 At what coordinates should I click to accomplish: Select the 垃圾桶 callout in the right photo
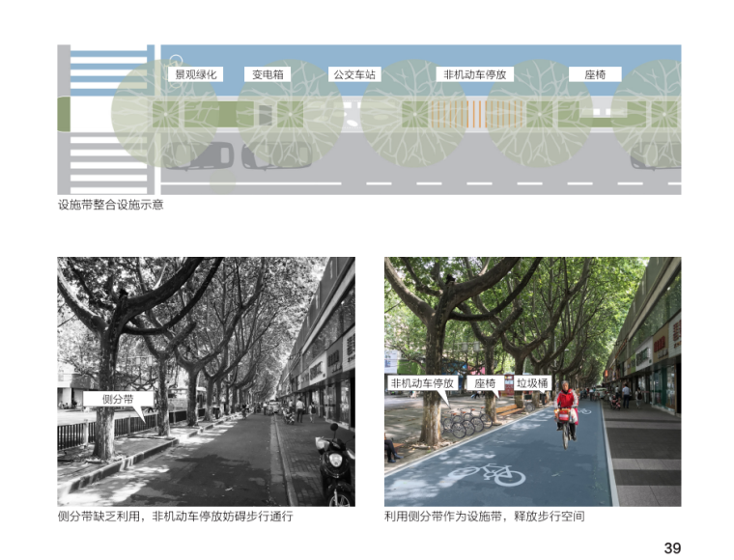[531, 383]
